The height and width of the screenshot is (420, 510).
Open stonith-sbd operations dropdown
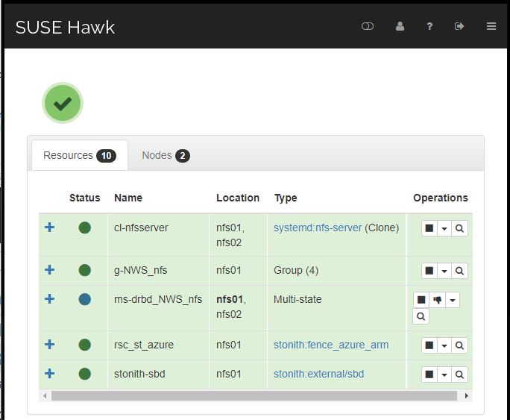click(x=444, y=374)
